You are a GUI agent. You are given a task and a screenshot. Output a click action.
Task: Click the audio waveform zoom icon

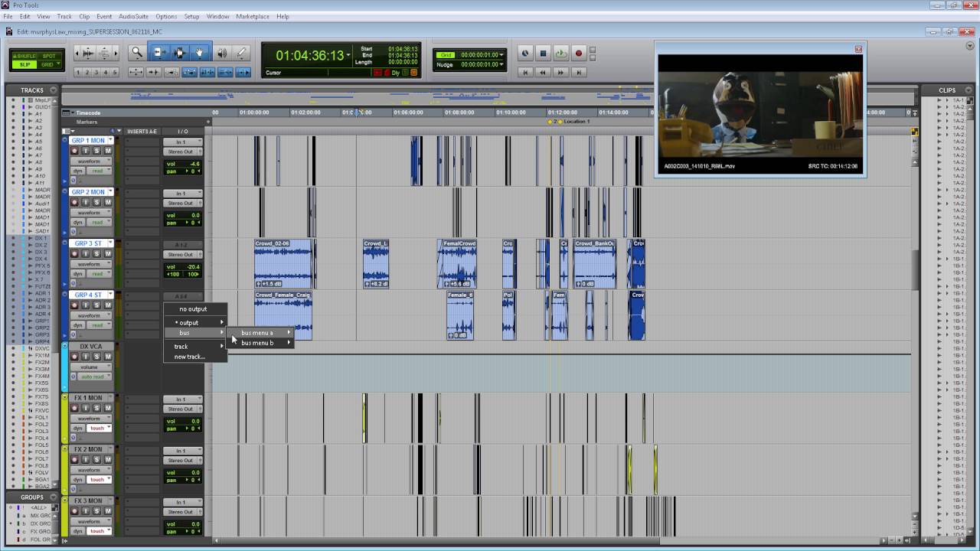coord(89,53)
